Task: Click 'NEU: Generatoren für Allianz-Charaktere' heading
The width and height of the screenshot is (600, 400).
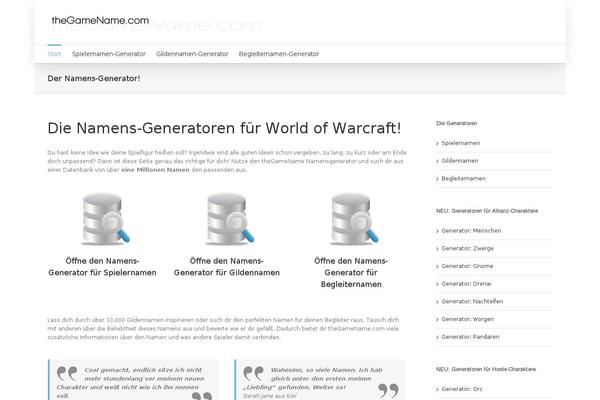Action: click(x=487, y=211)
